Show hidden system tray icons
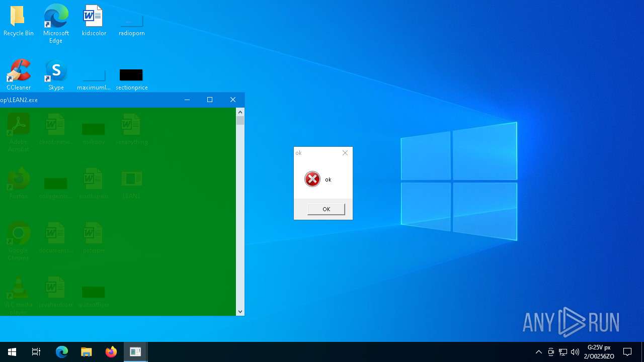Screen dimensions: 644x362 coord(539,352)
